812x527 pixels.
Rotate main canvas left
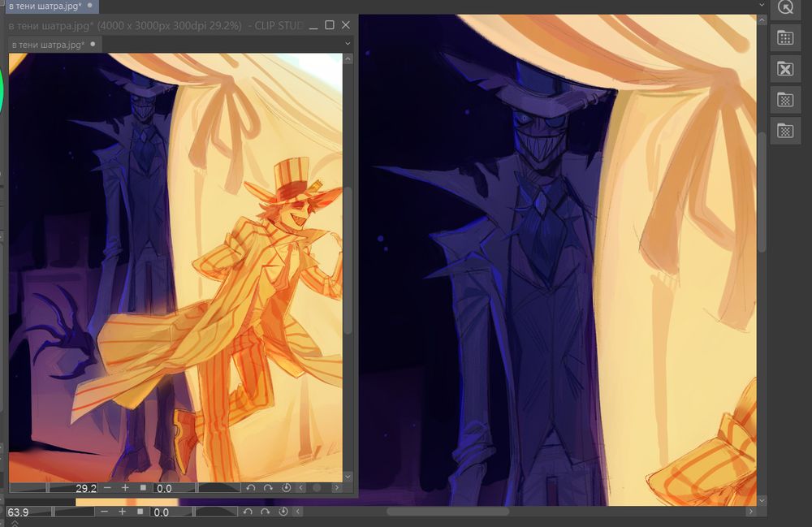[248, 512]
